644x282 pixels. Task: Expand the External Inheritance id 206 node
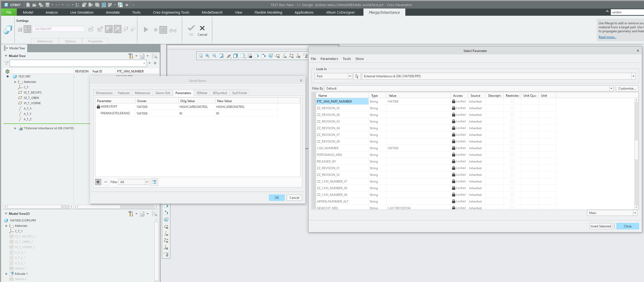coord(15,128)
